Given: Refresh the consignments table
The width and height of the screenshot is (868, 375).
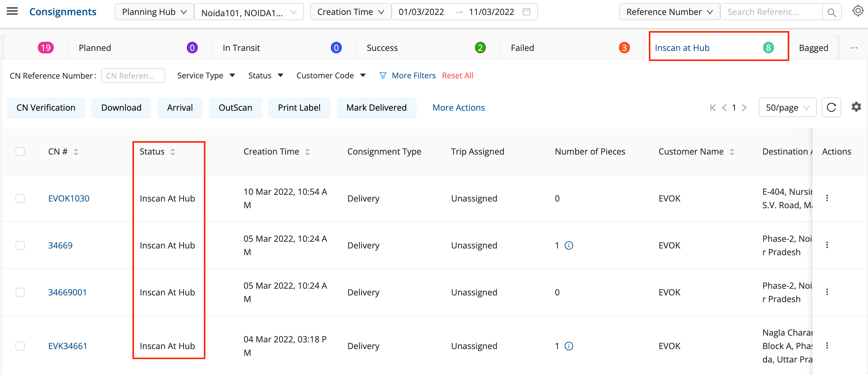Looking at the screenshot, I should coord(831,107).
